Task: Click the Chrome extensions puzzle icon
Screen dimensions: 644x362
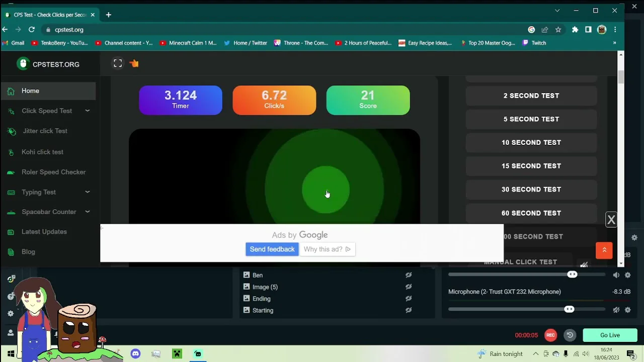Action: (x=575, y=30)
